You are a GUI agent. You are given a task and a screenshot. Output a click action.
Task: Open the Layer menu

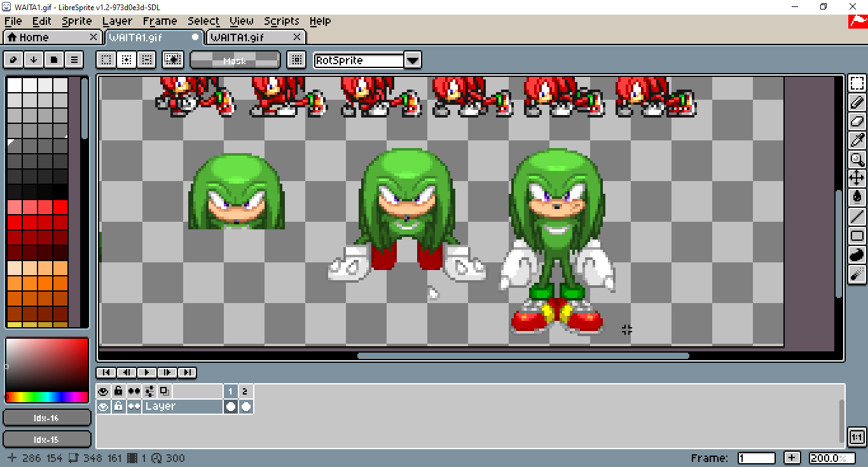pyautogui.click(x=118, y=21)
